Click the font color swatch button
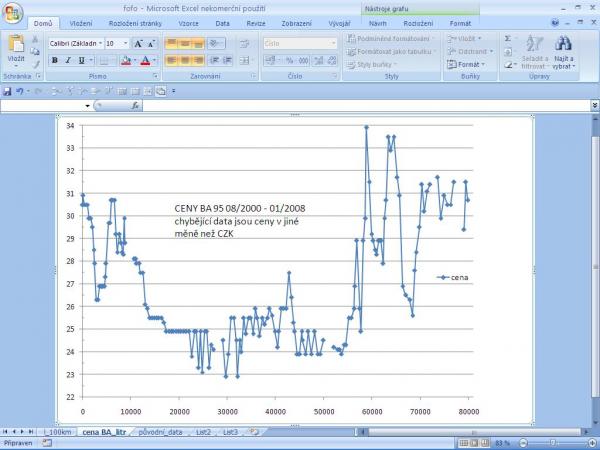This screenshot has width=600, height=450. click(145, 60)
